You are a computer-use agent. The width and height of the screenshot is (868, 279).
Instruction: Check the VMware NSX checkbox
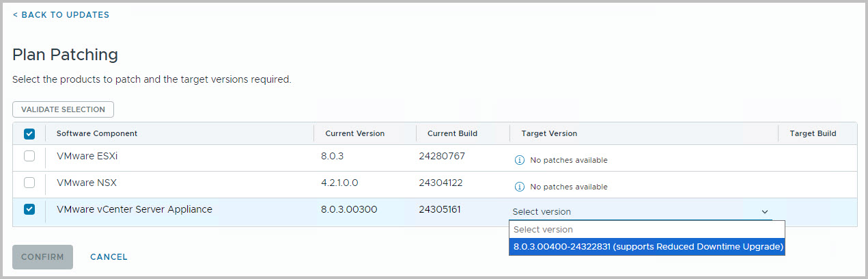click(29, 183)
